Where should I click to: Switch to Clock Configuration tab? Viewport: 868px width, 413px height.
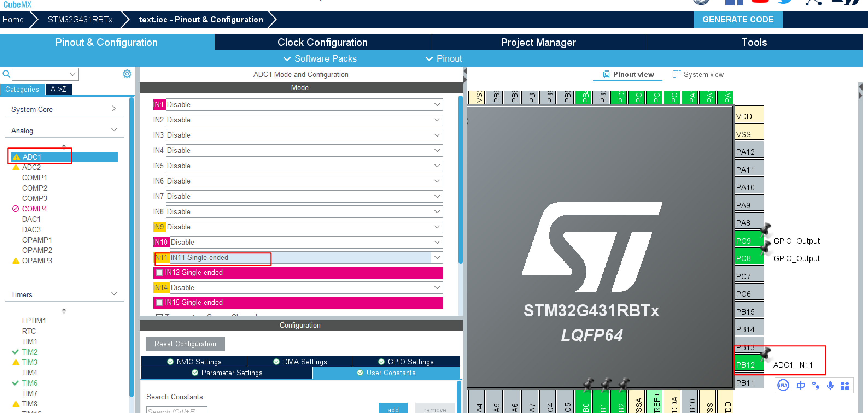pyautogui.click(x=323, y=42)
